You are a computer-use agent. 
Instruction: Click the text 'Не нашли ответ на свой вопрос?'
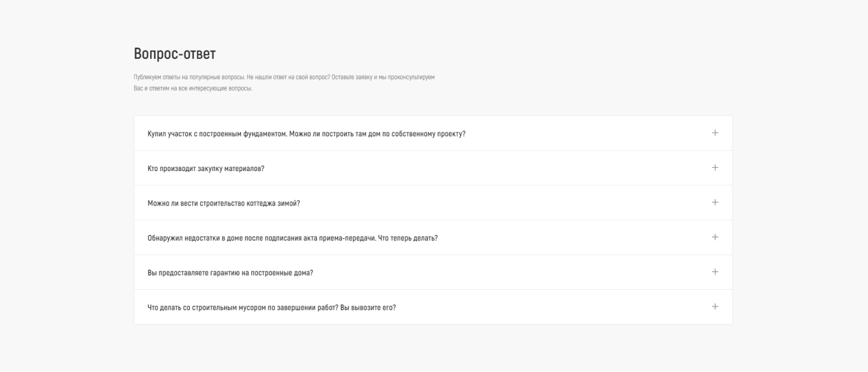tap(288, 78)
